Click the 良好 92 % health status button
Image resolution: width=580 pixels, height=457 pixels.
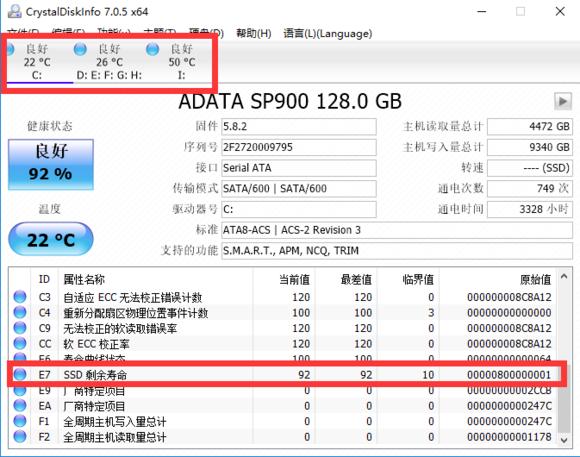point(51,164)
